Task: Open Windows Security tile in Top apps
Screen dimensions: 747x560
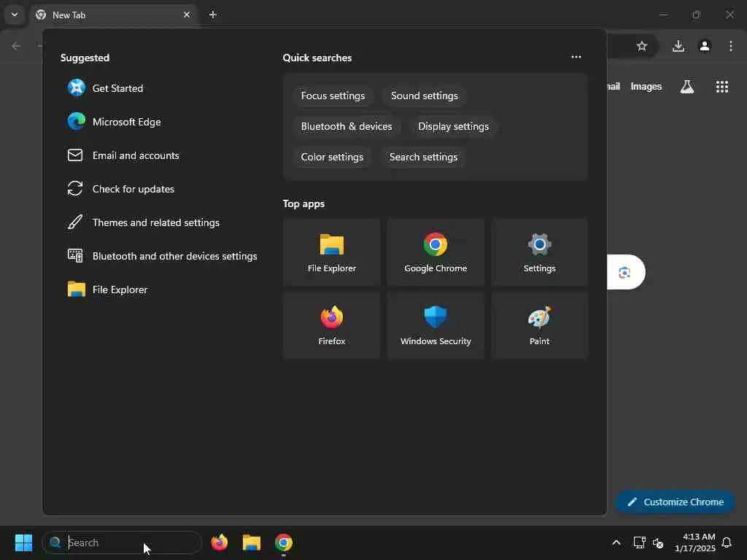Action: (436, 325)
